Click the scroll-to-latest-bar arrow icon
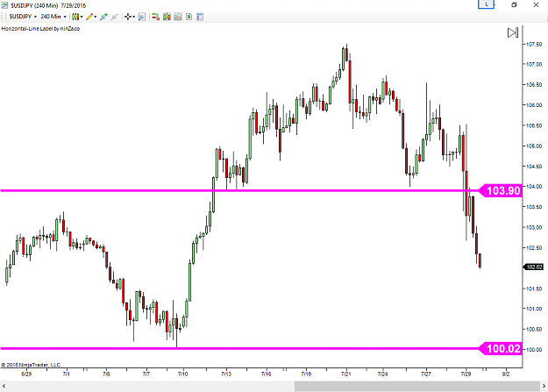The height and width of the screenshot is (392, 548). [513, 32]
